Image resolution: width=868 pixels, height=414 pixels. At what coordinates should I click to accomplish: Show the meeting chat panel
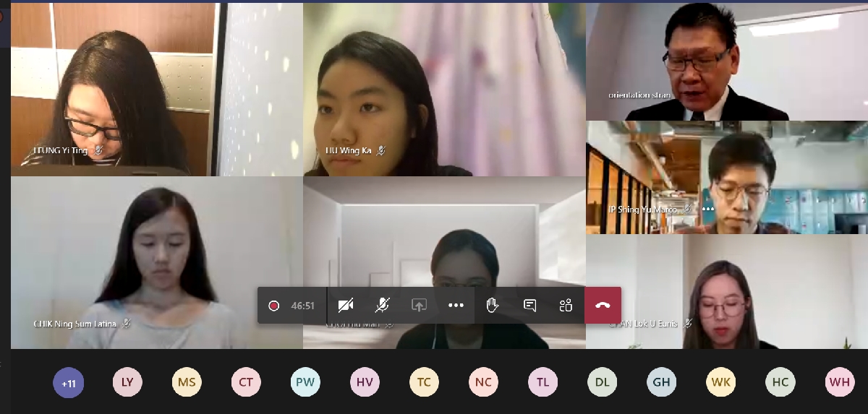[529, 306]
